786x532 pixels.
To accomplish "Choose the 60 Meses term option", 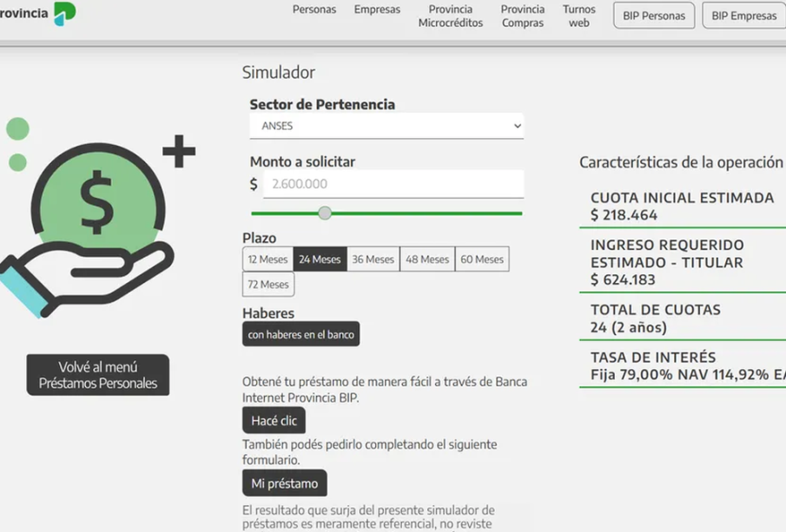I will click(x=482, y=259).
